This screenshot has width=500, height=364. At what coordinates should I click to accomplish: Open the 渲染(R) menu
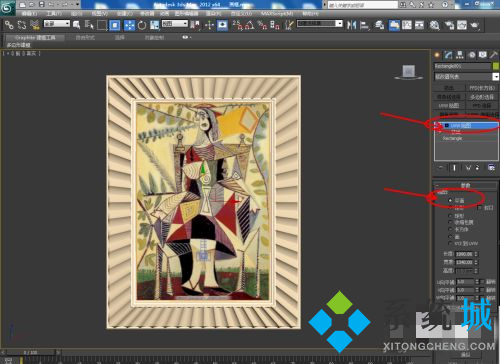point(213,14)
